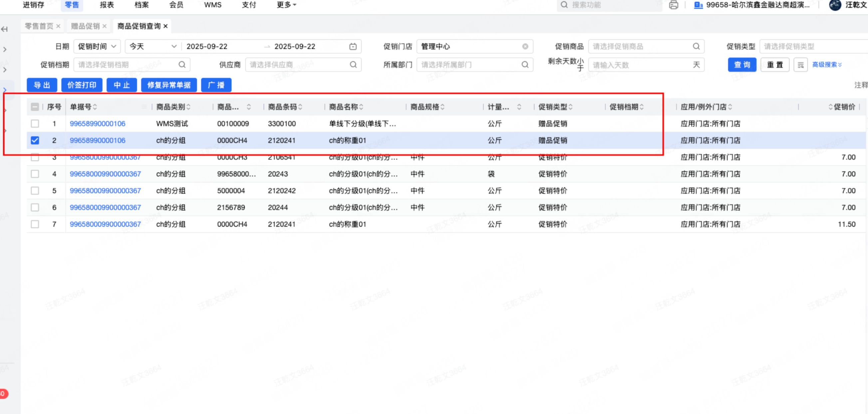
Task: Click search icon in 供应商 field
Action: tap(353, 65)
